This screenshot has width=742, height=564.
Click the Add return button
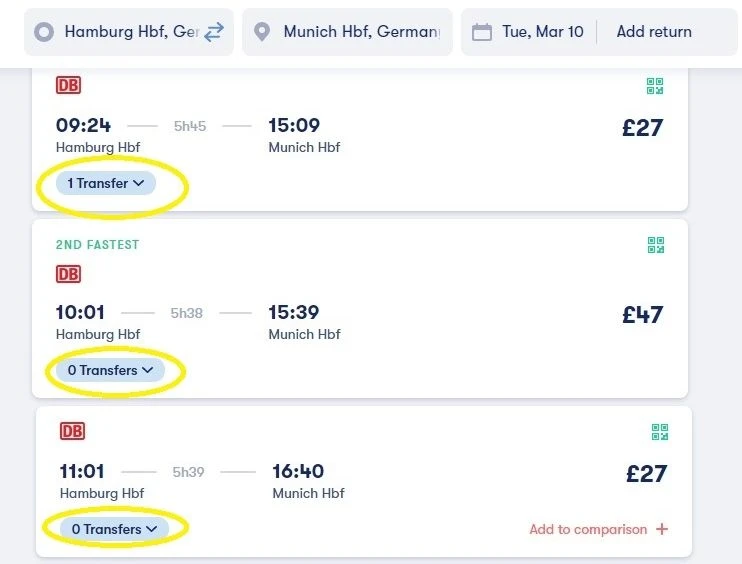654,32
